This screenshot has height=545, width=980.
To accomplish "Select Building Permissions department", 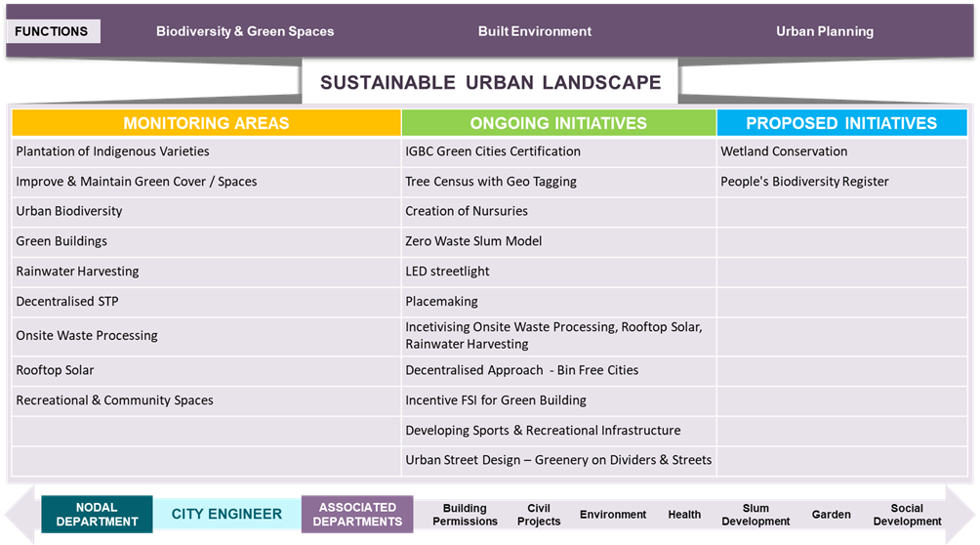I will 465,515.
